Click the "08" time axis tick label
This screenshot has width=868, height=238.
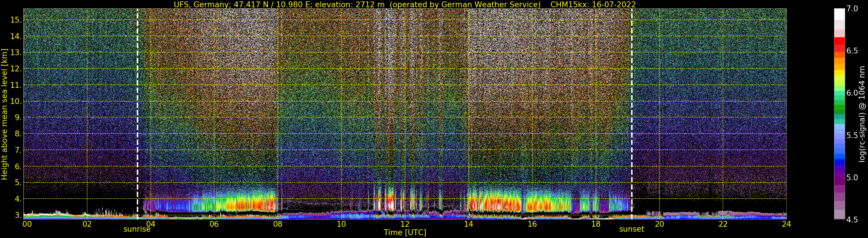coord(278,224)
